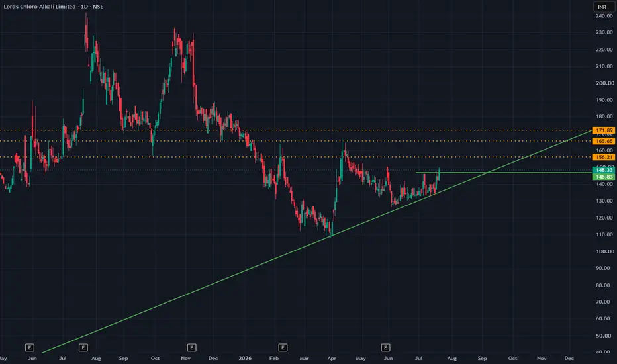This screenshot has width=617, height=364.
Task: Select the orange 156.21 price level tag
Action: (x=604, y=157)
